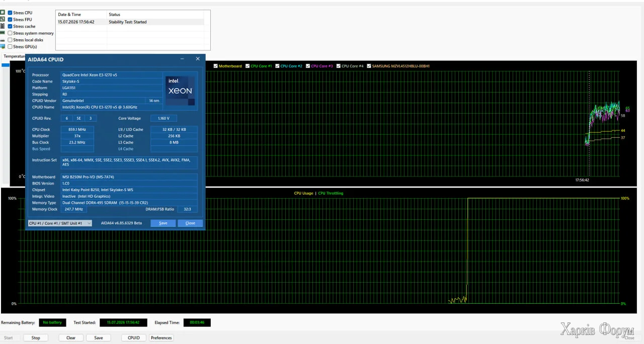Click the Motherboard value MSI B250M Pro-VD
The image size is (644, 344).
point(129,177)
